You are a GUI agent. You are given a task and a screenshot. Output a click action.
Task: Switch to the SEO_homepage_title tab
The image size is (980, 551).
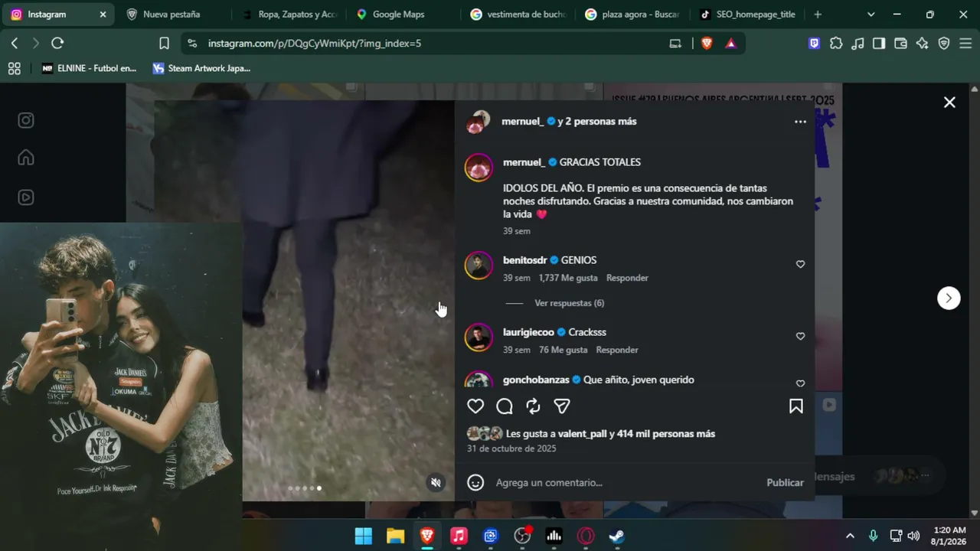click(x=747, y=15)
